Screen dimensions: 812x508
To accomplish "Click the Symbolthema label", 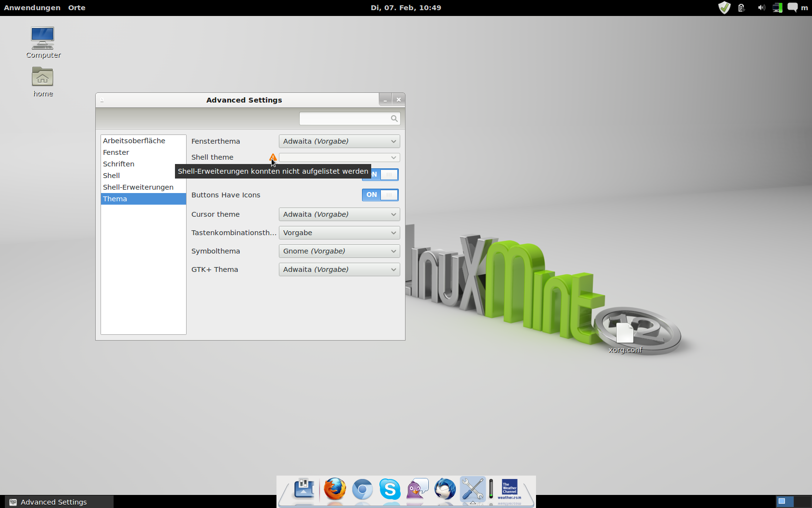I will tap(216, 251).
